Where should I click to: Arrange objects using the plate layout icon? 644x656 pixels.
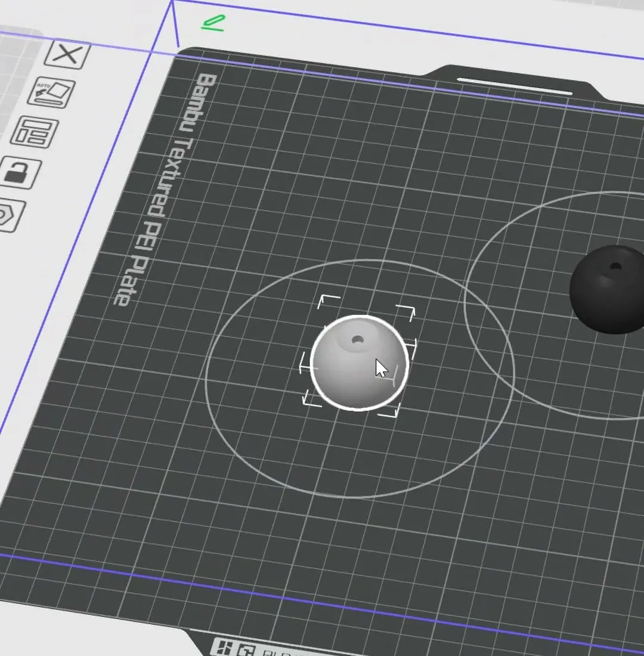(34, 132)
